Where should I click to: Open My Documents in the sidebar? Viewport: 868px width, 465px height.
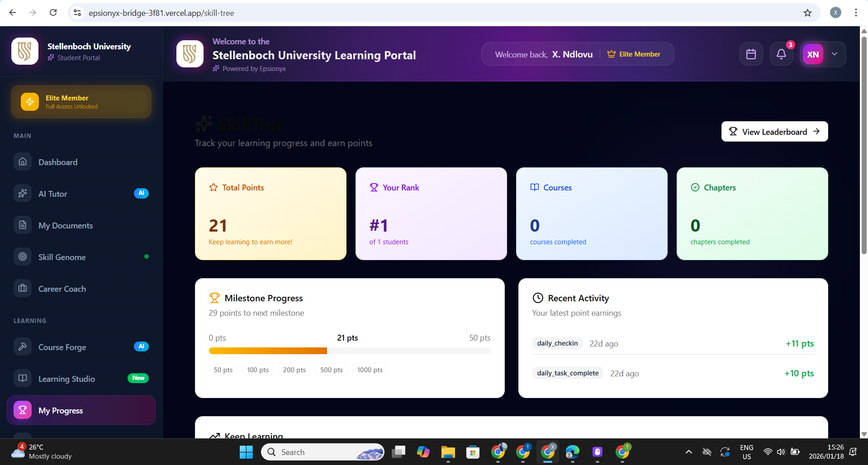coord(81,225)
